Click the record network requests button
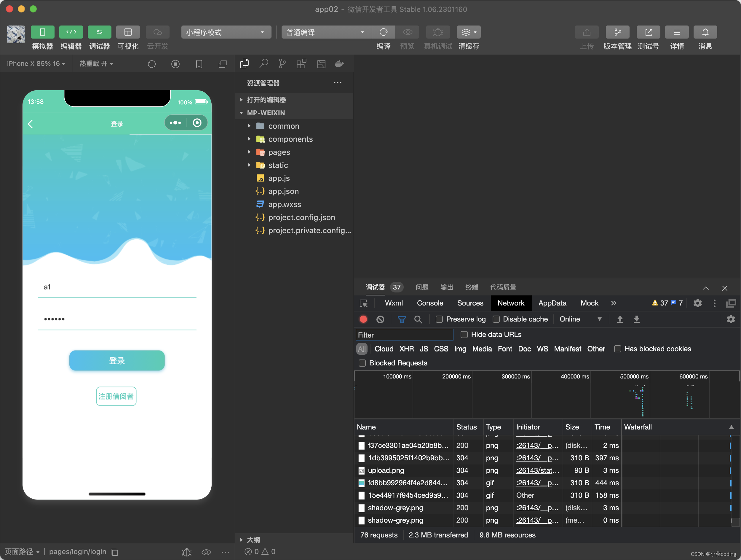This screenshot has width=741, height=560. pos(363,319)
